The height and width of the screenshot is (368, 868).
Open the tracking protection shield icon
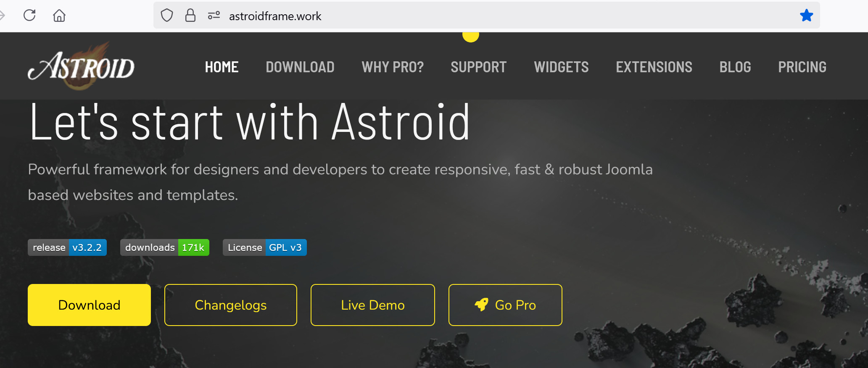point(167,16)
